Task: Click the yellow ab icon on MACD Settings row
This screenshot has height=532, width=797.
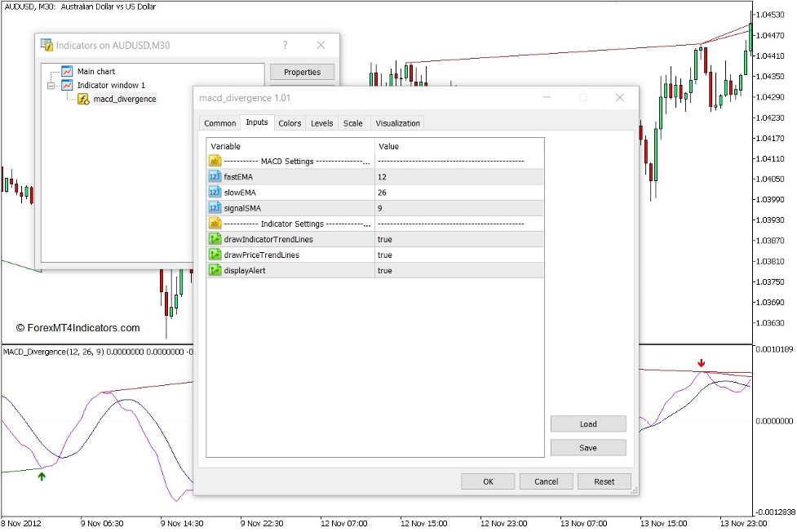Action: tap(214, 161)
